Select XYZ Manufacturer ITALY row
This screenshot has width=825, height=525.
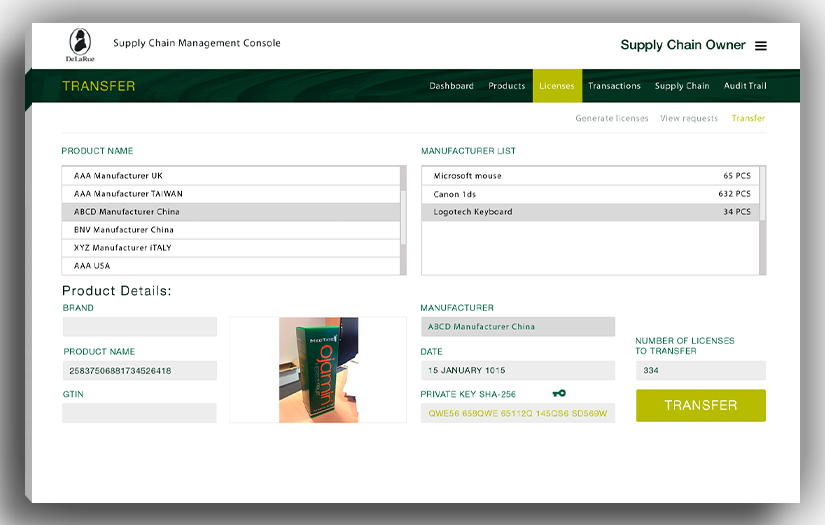click(231, 247)
